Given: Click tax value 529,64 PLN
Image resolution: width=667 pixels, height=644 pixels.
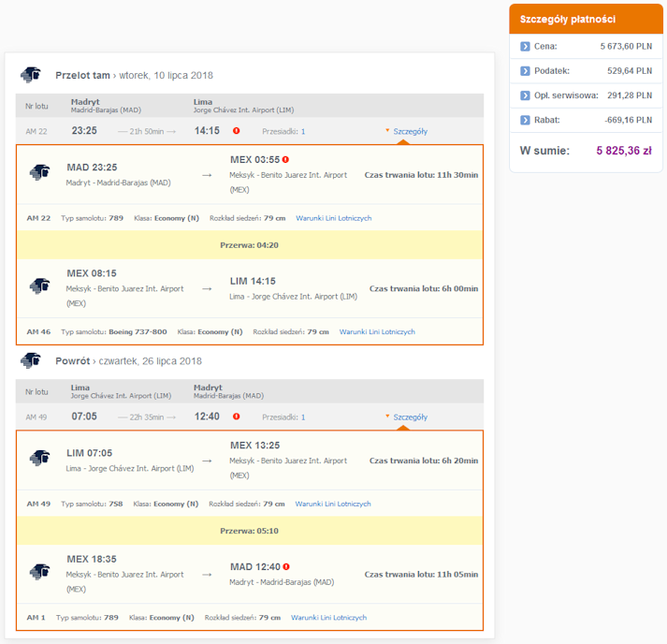Looking at the screenshot, I should click(630, 70).
